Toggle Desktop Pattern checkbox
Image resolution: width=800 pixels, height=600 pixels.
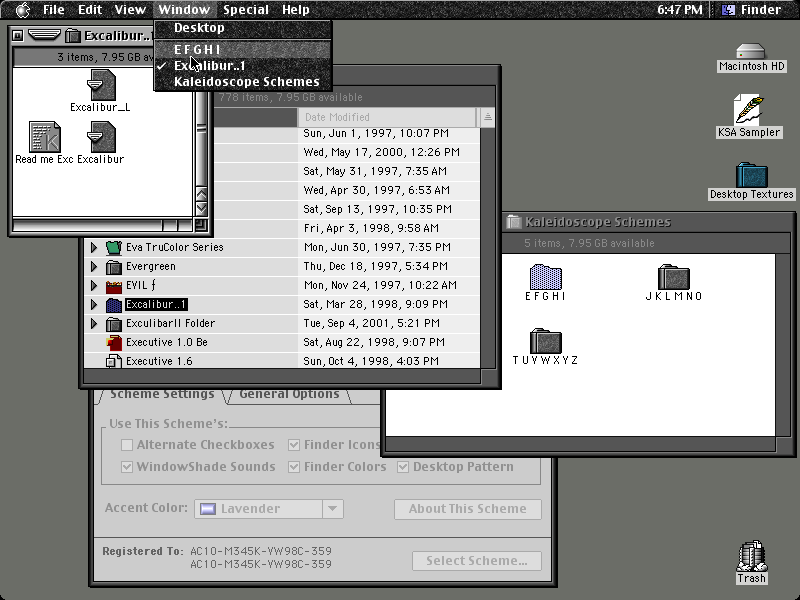(403, 467)
